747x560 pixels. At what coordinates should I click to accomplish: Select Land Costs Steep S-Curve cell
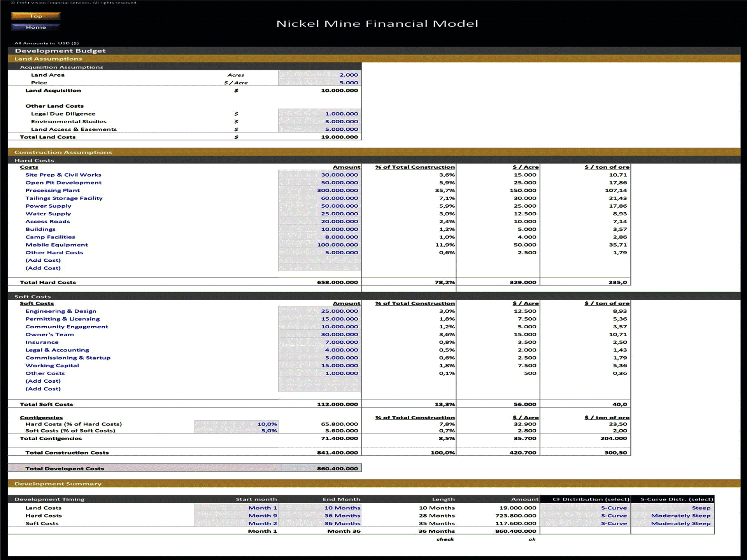672,508
